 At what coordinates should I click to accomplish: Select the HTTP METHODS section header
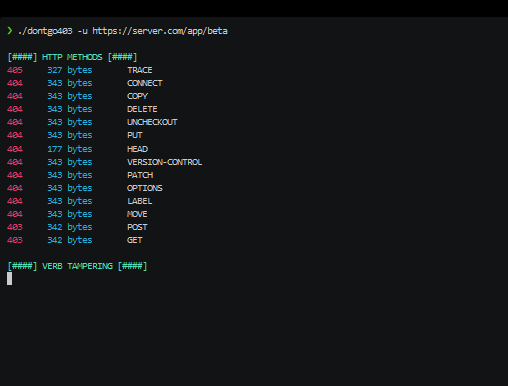click(x=72, y=57)
